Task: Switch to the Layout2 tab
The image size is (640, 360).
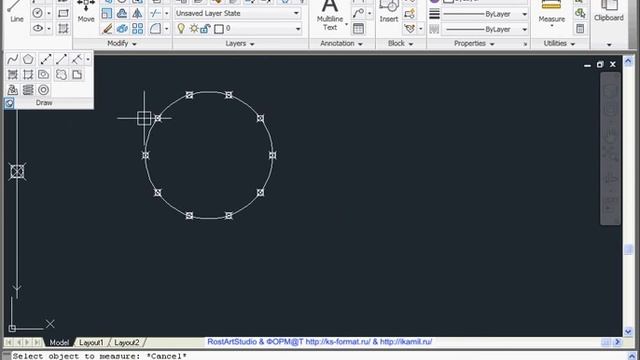Action: (x=127, y=342)
